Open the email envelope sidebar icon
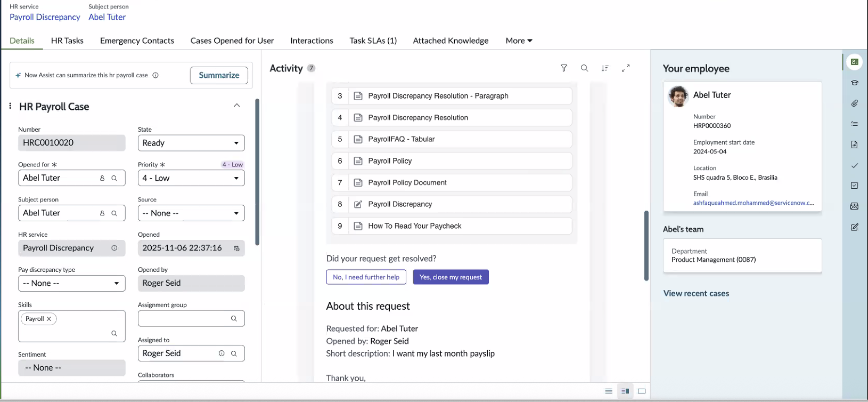868x402 pixels. tap(855, 206)
